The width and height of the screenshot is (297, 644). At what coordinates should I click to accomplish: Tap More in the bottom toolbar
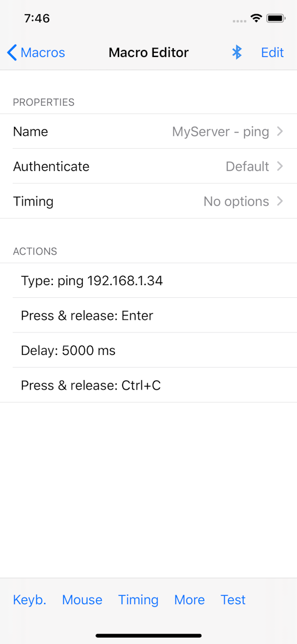(190, 600)
